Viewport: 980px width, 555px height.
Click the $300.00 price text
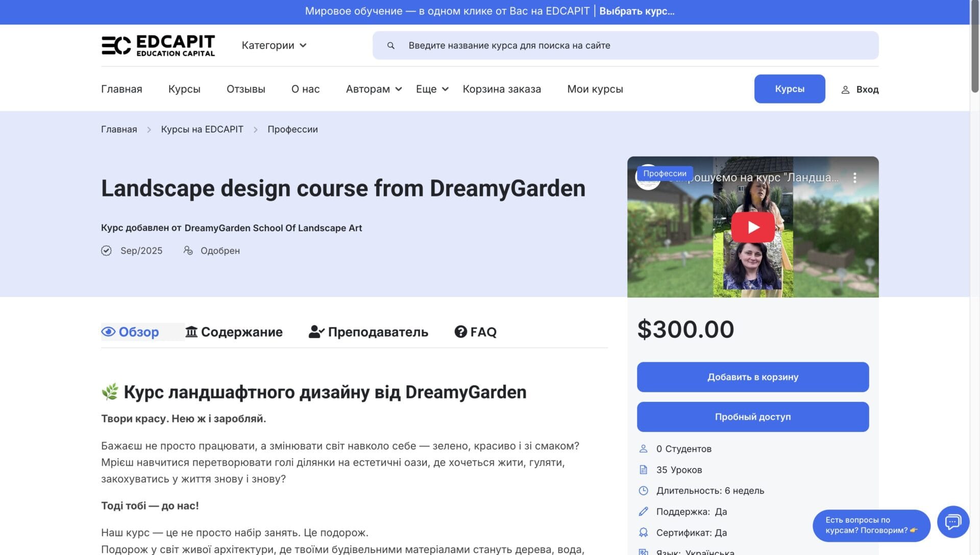[x=685, y=330]
